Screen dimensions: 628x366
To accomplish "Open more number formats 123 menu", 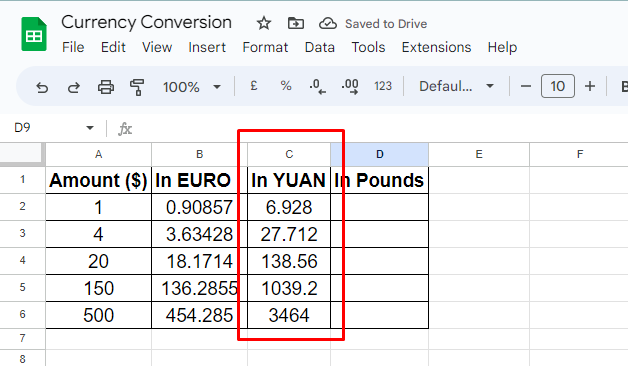I will pyautogui.click(x=383, y=86).
